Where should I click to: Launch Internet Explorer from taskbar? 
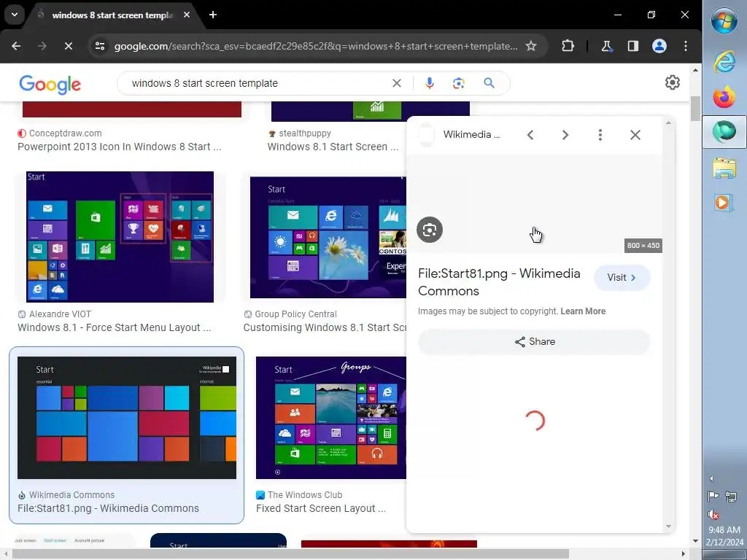(x=724, y=61)
